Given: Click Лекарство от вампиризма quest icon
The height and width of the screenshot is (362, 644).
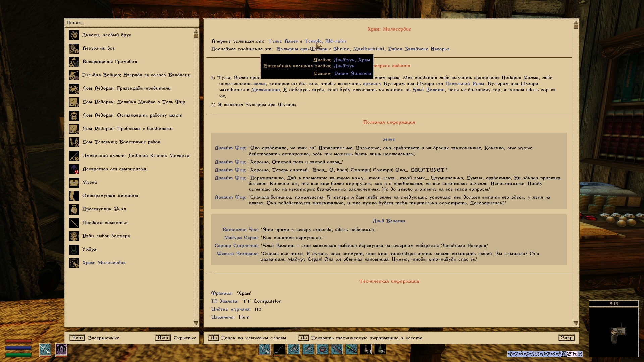Looking at the screenshot, I should pos(74,169).
